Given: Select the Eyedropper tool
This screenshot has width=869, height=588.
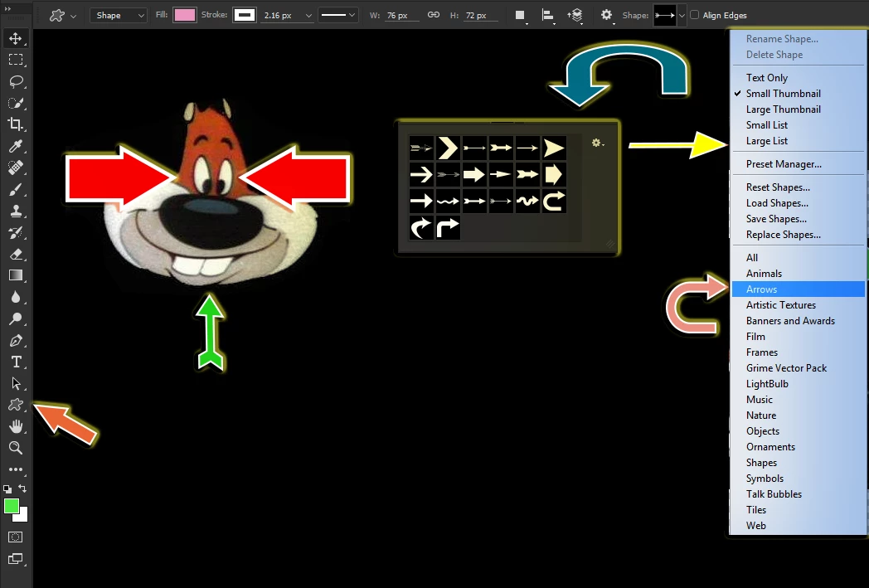Looking at the screenshot, I should click(x=16, y=146).
